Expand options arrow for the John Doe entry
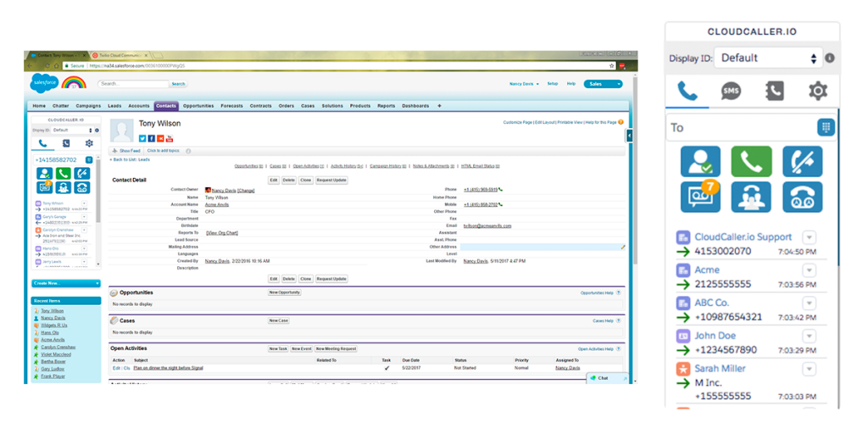This screenshot has width=868, height=434. point(810,336)
